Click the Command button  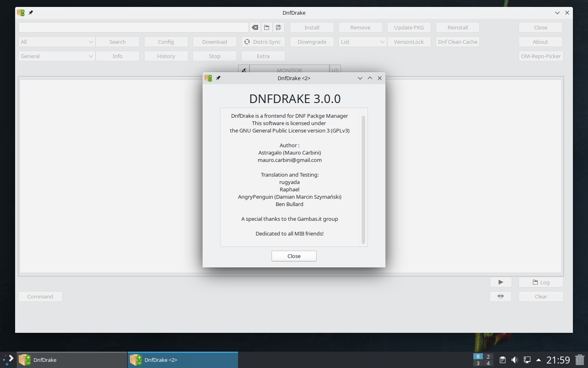point(40,296)
